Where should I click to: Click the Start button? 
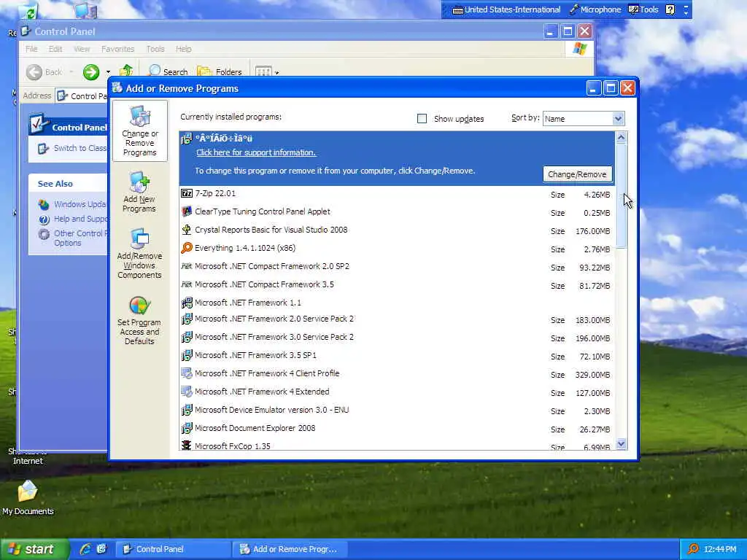[x=35, y=549]
